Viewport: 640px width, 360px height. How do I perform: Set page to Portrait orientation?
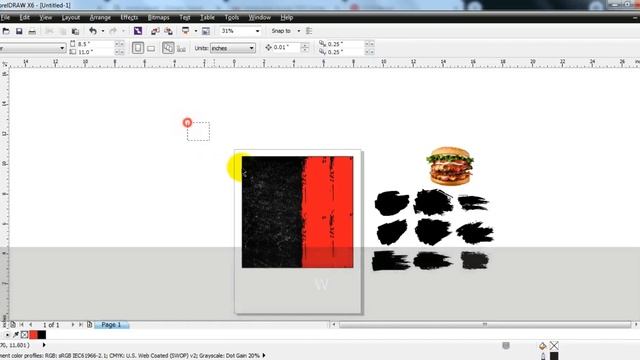click(x=138, y=48)
